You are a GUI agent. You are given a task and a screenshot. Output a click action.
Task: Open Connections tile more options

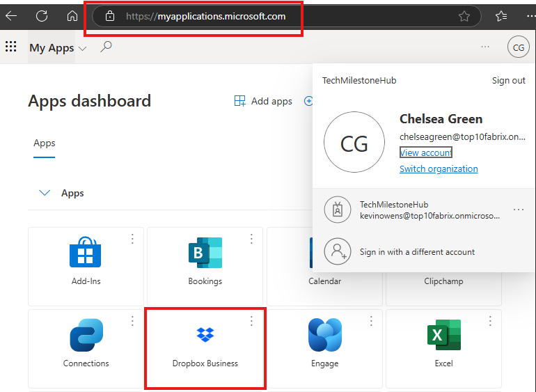132,321
